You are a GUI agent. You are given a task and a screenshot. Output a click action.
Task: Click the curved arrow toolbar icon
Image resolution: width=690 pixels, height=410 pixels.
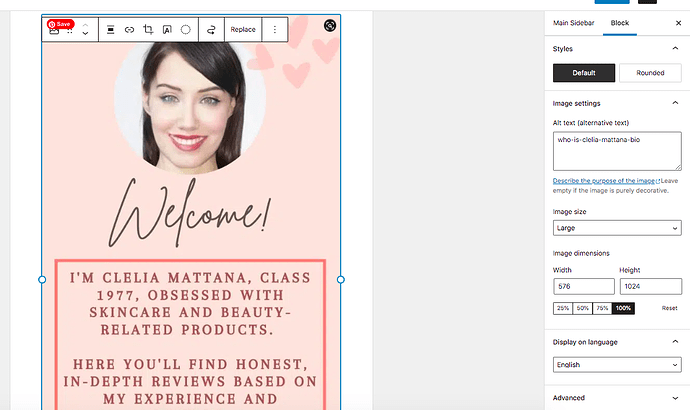coord(211,30)
